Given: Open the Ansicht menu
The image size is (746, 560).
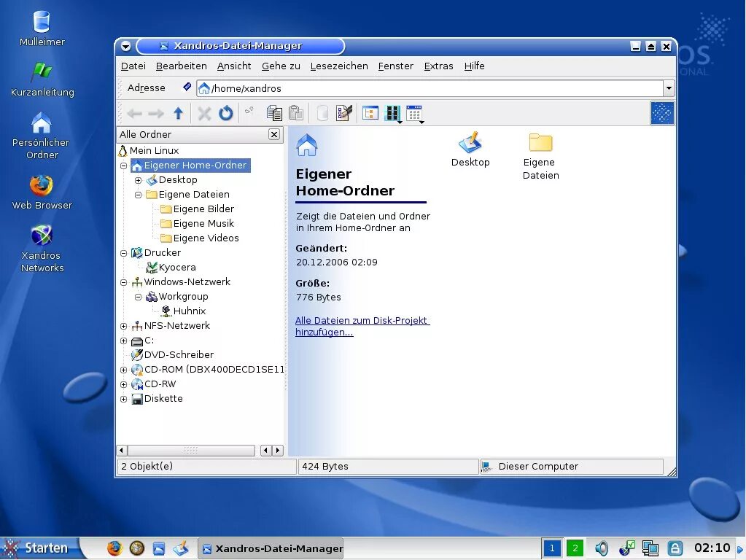Looking at the screenshot, I should pos(234,66).
